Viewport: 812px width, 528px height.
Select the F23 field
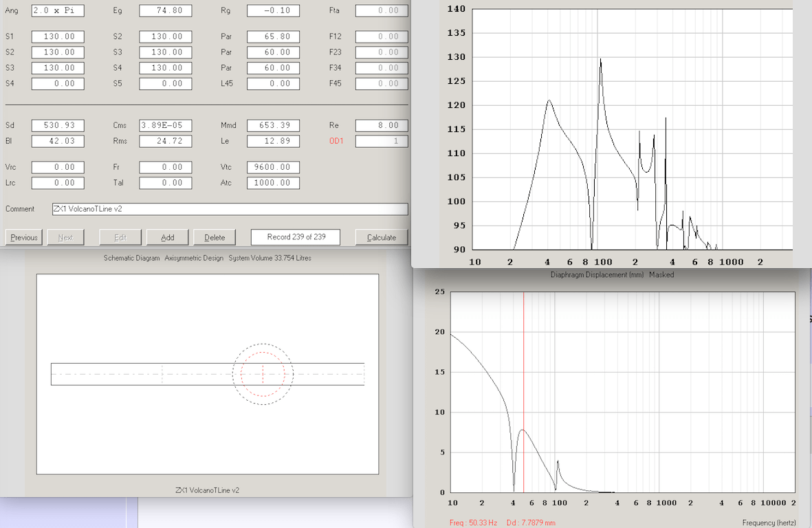coord(382,52)
